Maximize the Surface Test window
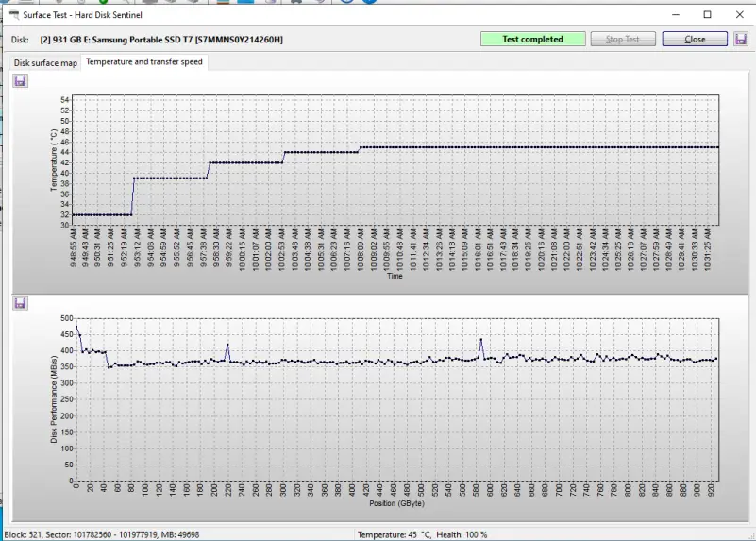This screenshot has height=541, width=756. [x=707, y=14]
